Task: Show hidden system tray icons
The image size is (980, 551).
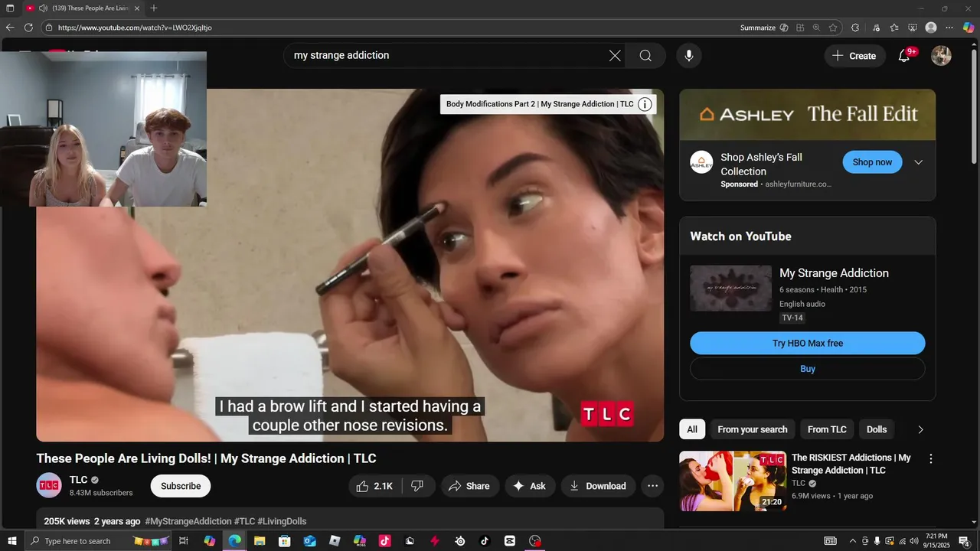Action: (x=853, y=541)
